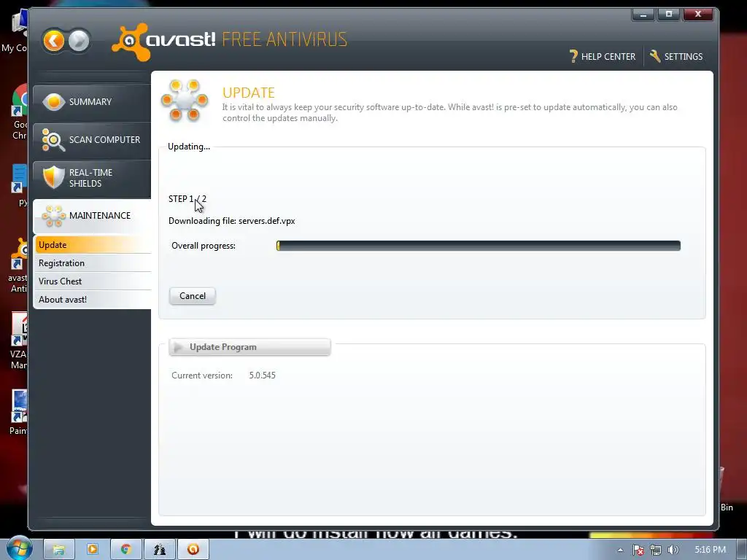The width and height of the screenshot is (747, 560).
Task: Cancel the running update
Action: (x=193, y=296)
